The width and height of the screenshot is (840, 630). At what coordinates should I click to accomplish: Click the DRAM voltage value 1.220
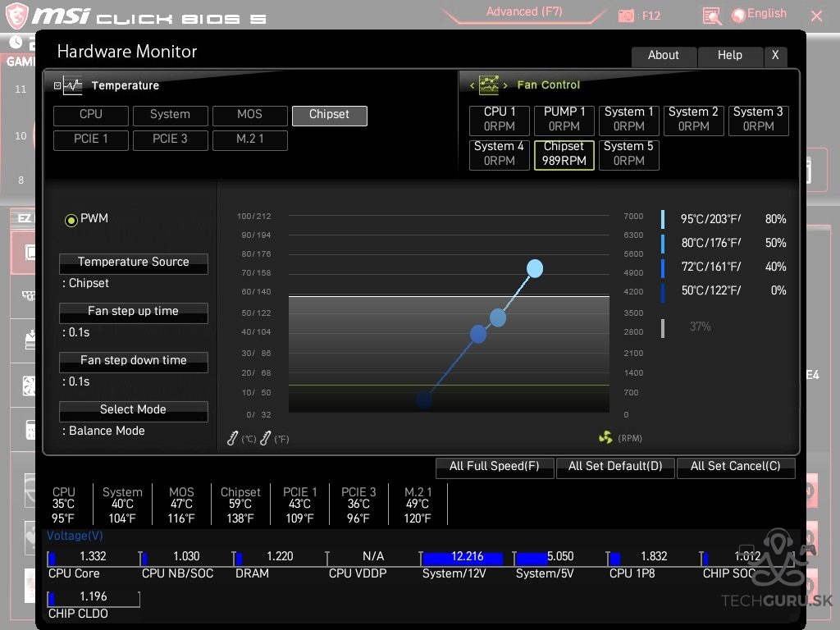pyautogui.click(x=281, y=557)
